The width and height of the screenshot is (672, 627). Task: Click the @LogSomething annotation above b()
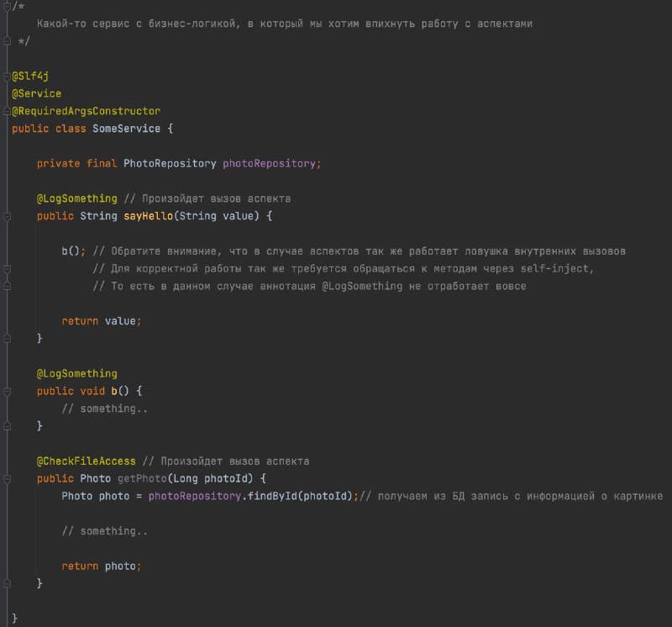[x=76, y=373]
